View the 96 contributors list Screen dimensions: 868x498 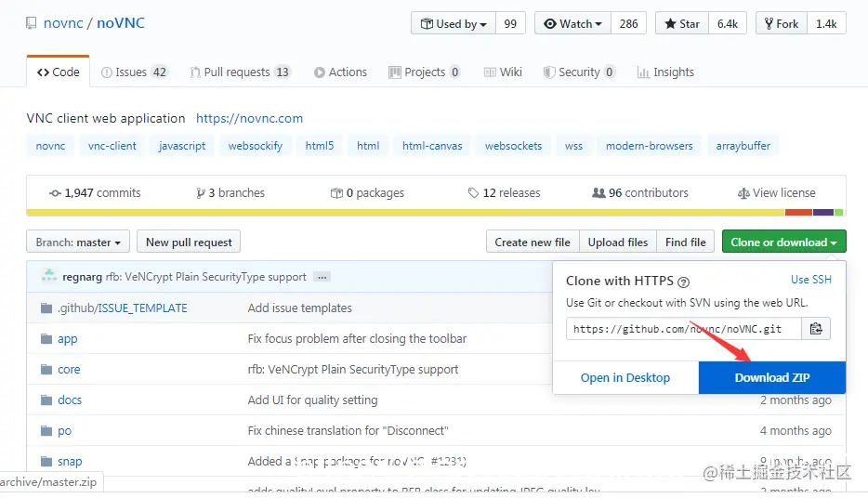pos(640,193)
